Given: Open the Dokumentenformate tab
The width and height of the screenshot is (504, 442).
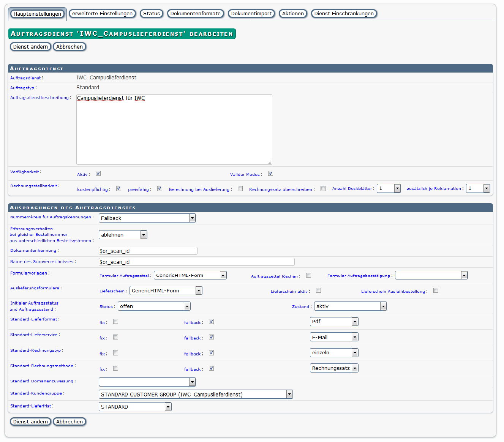Looking at the screenshot, I should point(195,14).
